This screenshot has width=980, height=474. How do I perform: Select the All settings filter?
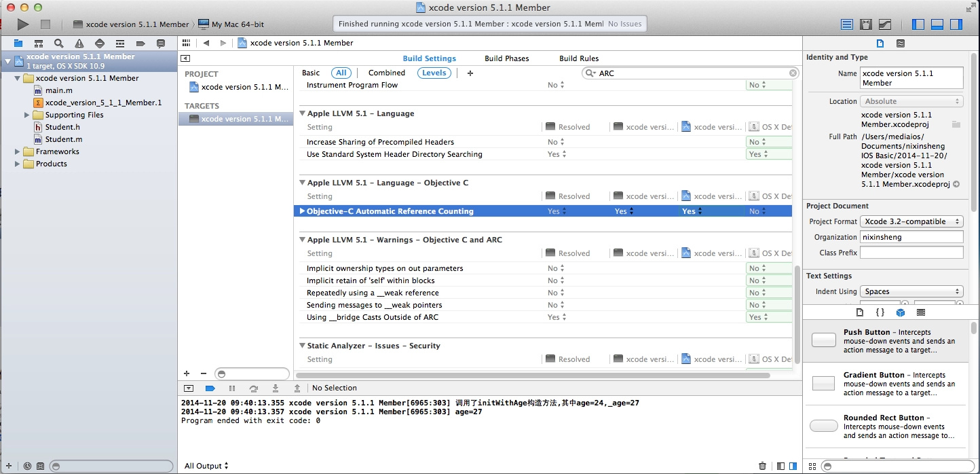click(x=341, y=73)
